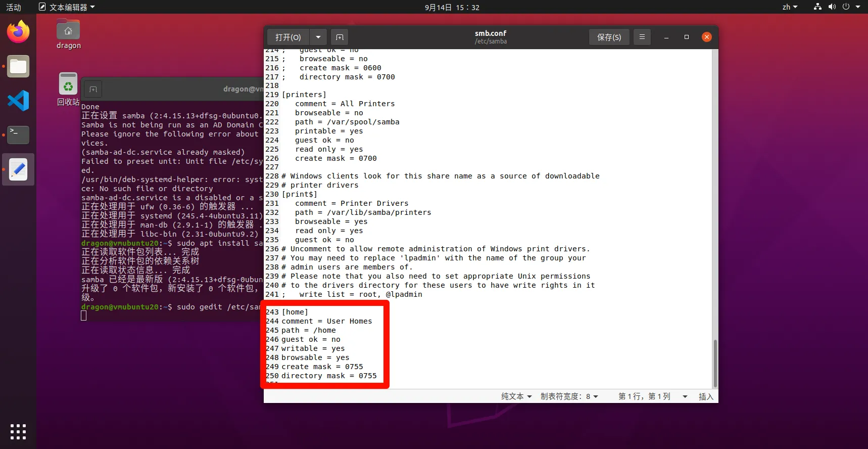Show applications grid
The image size is (868, 449).
(x=18, y=431)
